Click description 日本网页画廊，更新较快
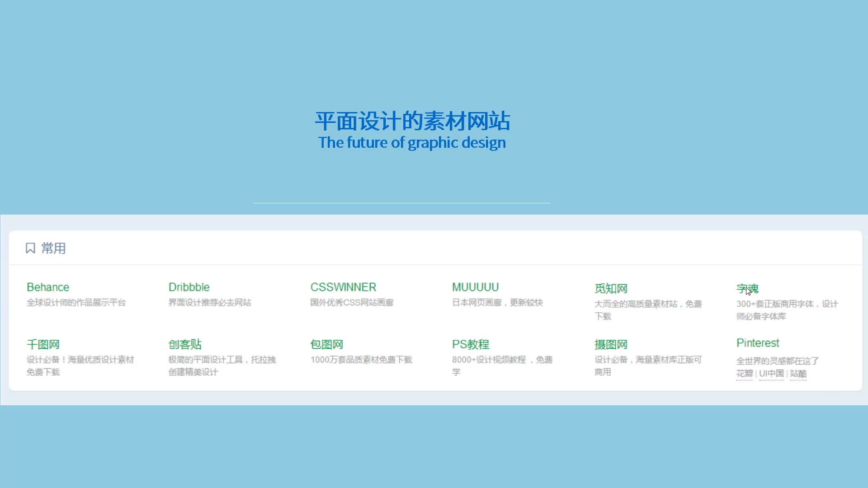The height and width of the screenshot is (488, 868). pyautogui.click(x=497, y=303)
